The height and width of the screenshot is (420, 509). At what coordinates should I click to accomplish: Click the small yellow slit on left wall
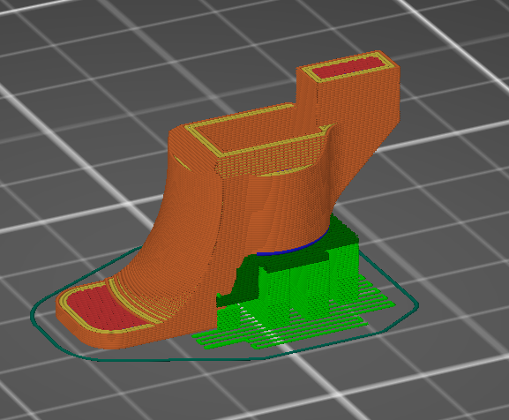(183, 162)
